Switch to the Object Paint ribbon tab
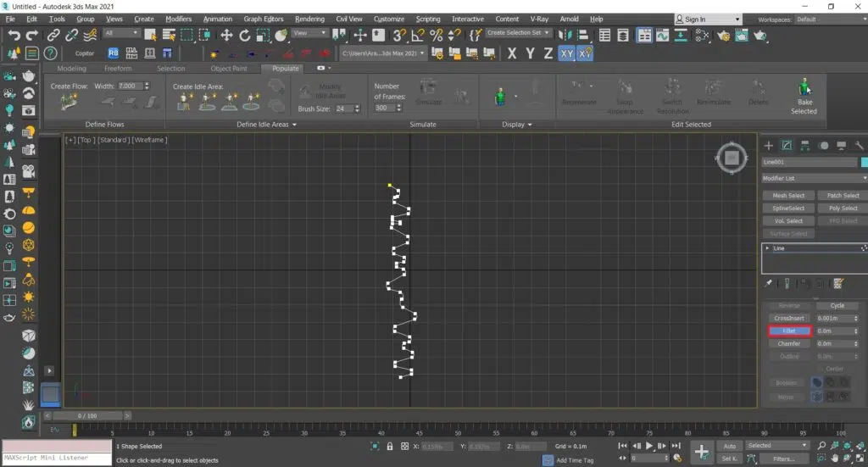Screen dimensions: 868x467 point(229,69)
